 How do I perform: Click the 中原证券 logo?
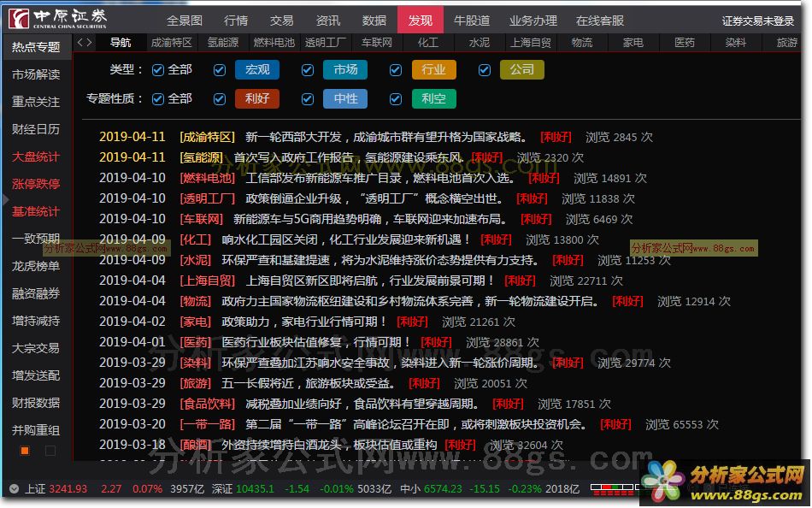(58, 19)
